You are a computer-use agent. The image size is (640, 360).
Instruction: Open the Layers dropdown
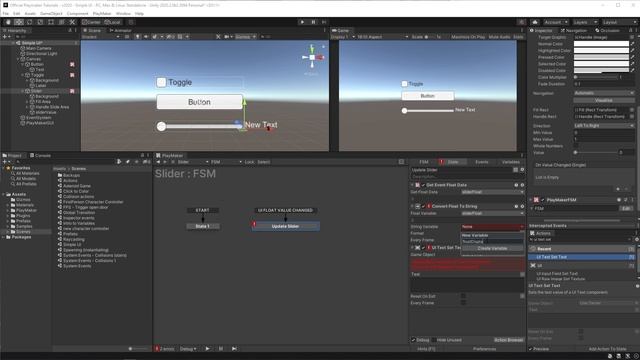click(x=585, y=22)
